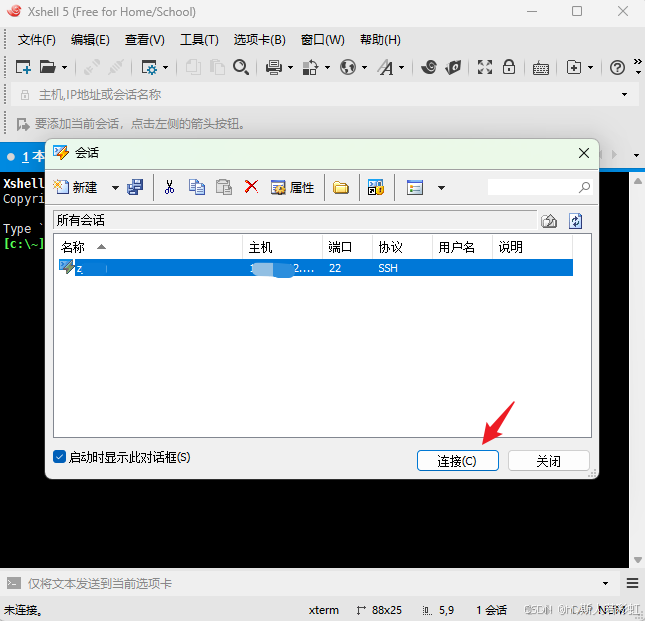Open the hamburger menu in compose bar
This screenshot has width=645, height=621.
pos(632,583)
